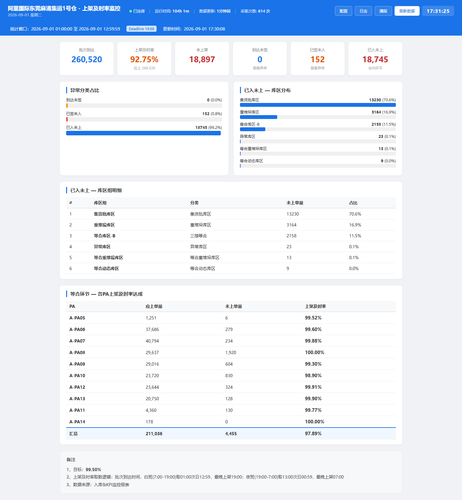Select the red 18,745 KPI card

375,59
